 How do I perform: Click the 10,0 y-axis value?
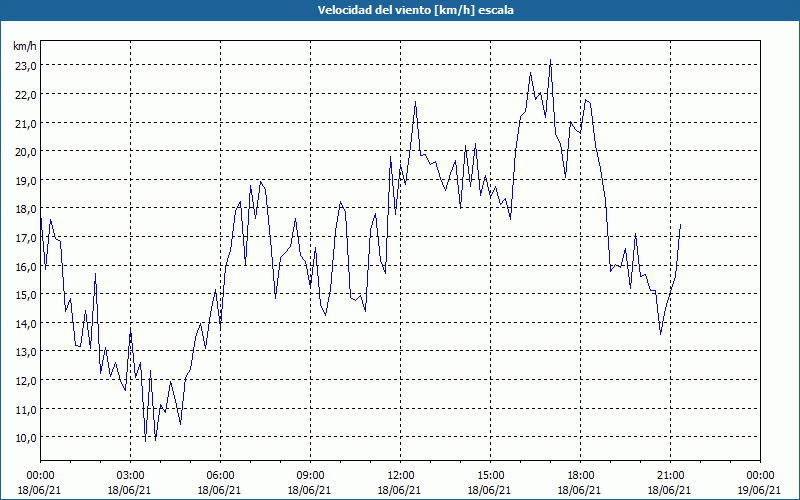click(25, 438)
